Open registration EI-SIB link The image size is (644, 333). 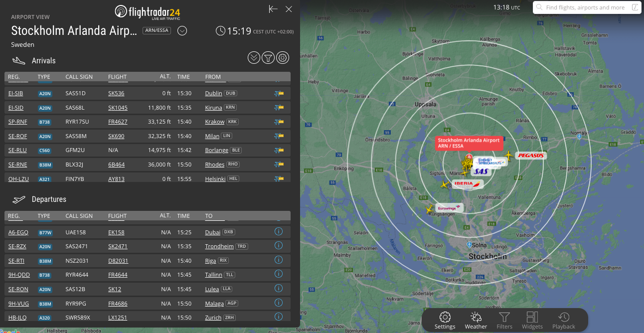click(x=15, y=93)
